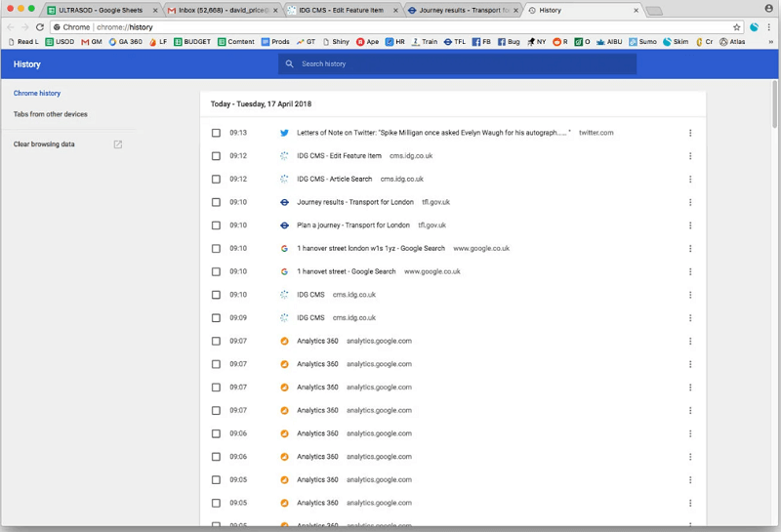Switch to ULTRASOD - Google Sheets tab
Viewport: 781px width, 532px height.
[101, 10]
